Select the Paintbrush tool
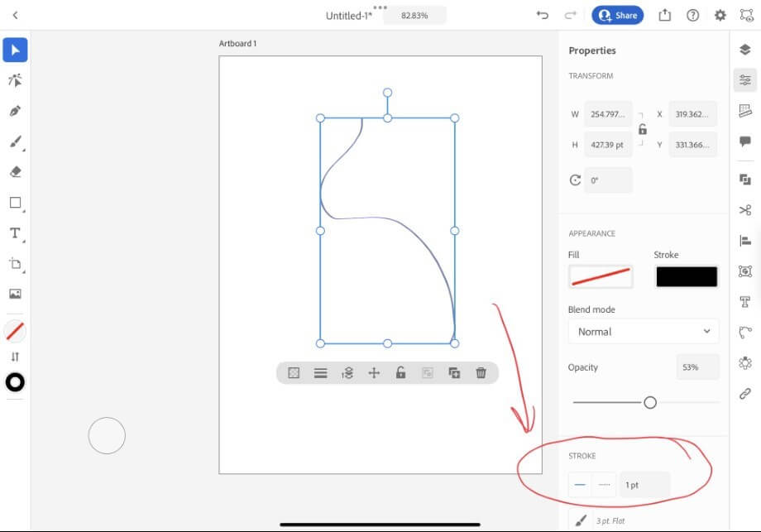This screenshot has height=532, width=761. [x=15, y=141]
